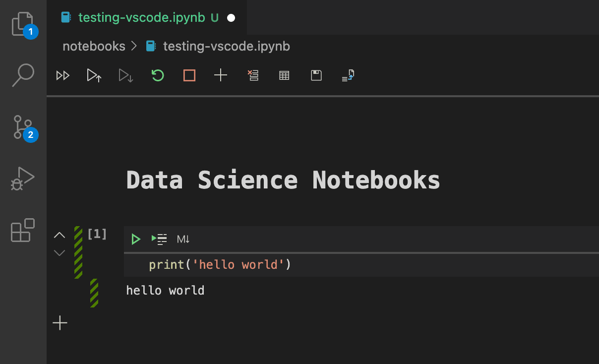Run the print hello world cell
Screen dimensions: 599x364
135,239
